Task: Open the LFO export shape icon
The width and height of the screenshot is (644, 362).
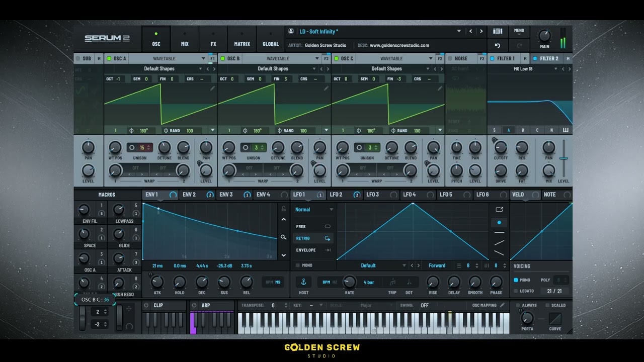Action: [x=499, y=210]
